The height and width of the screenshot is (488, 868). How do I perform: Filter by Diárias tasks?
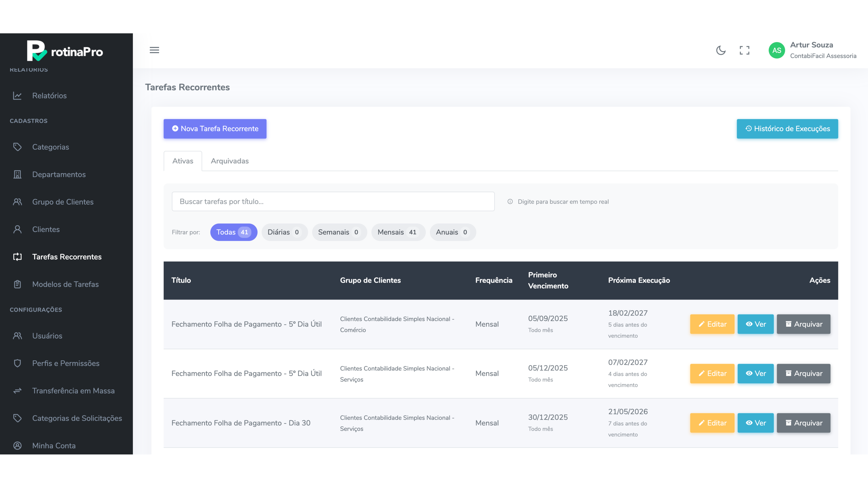point(284,232)
